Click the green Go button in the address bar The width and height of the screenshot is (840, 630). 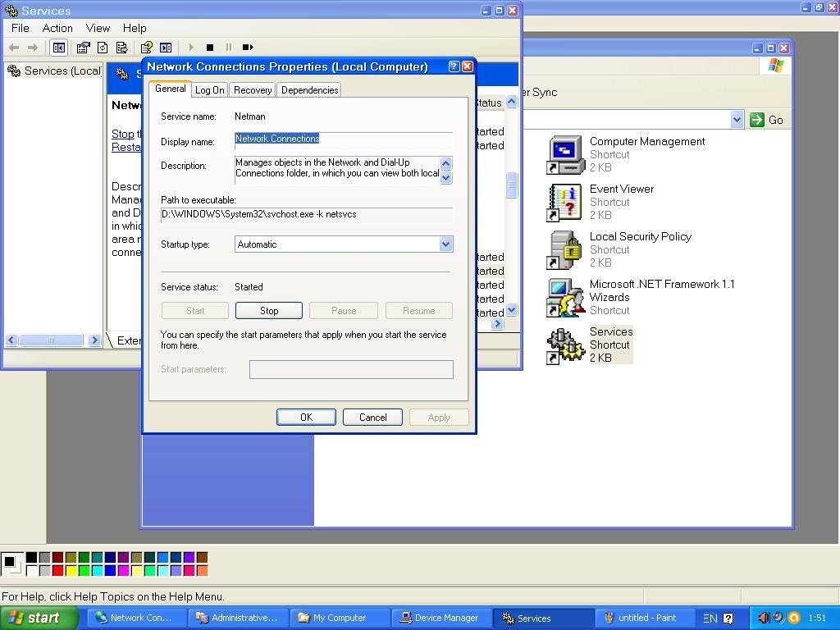click(x=767, y=120)
